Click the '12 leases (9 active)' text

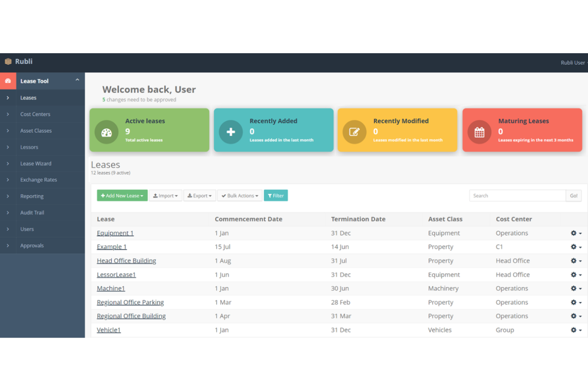[110, 173]
